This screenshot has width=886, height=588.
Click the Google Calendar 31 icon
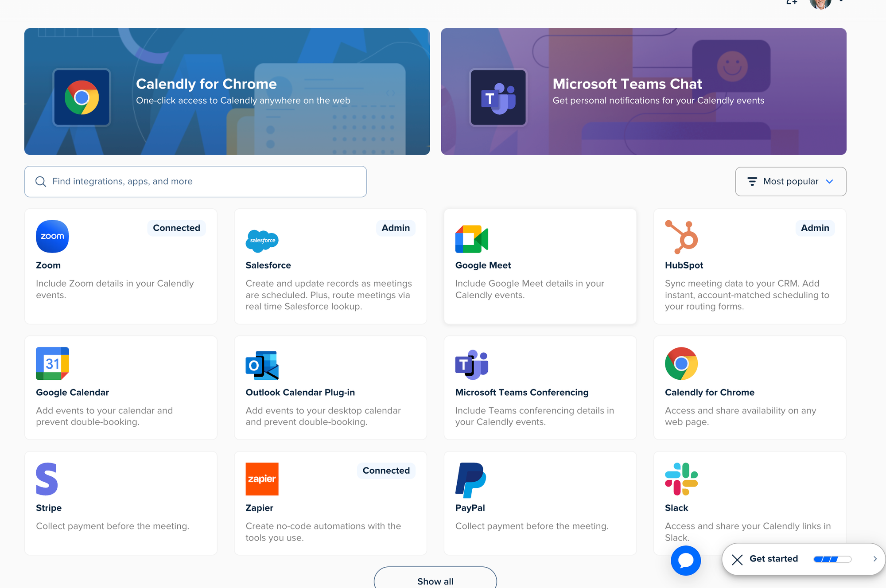point(52,363)
